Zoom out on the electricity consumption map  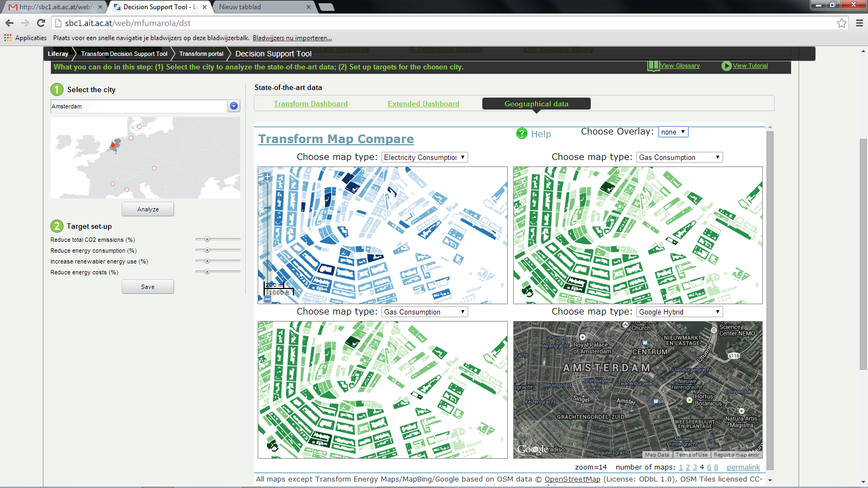click(x=267, y=298)
